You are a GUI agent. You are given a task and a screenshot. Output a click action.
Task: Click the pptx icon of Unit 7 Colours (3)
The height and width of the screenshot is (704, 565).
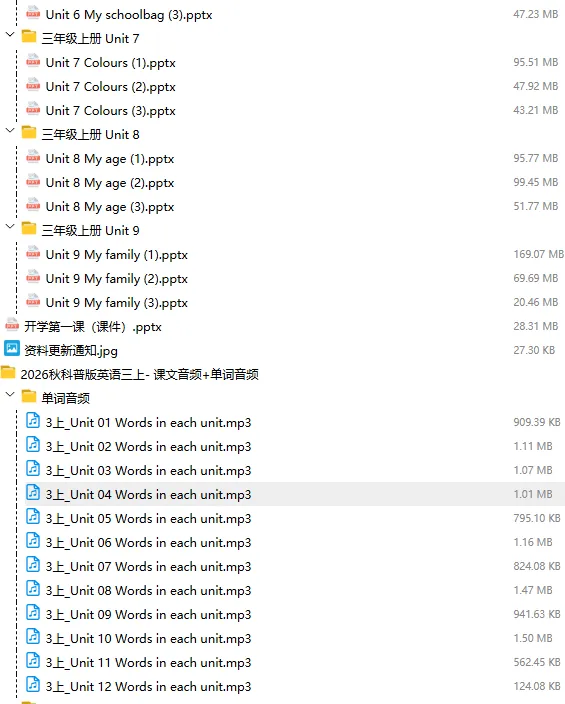33,109
